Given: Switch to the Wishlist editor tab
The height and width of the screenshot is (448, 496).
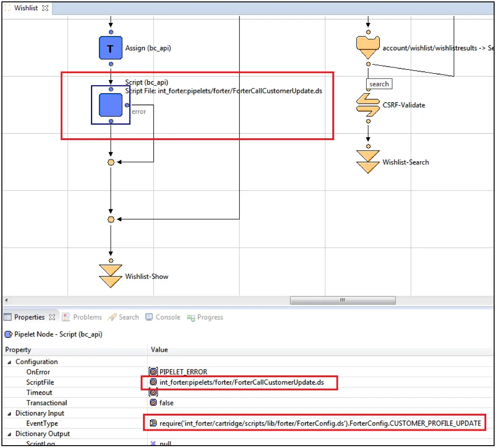Looking at the screenshot, I should point(26,8).
